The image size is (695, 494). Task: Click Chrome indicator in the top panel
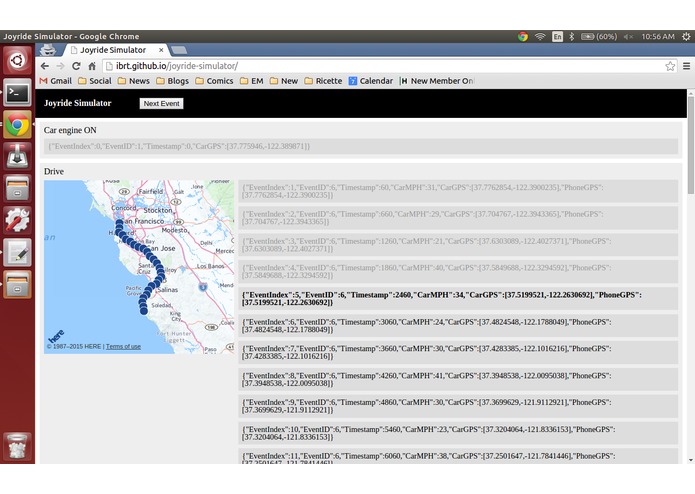[523, 36]
